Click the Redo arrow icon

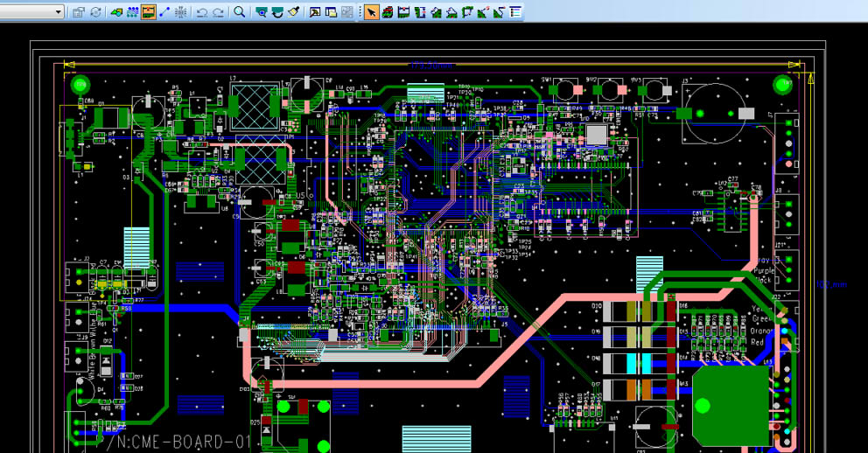(218, 12)
